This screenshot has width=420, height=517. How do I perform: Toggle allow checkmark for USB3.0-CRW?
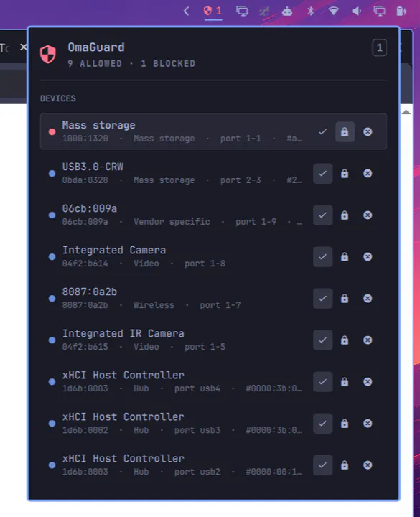(323, 174)
